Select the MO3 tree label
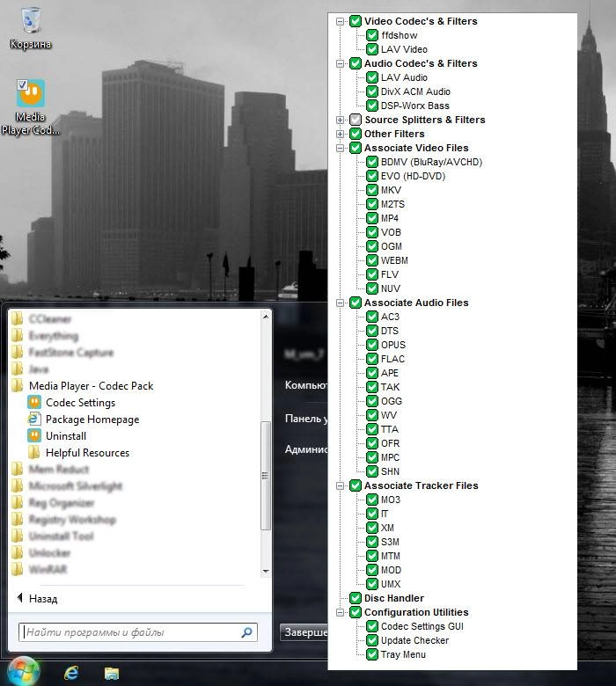This screenshot has height=686, width=616. click(390, 500)
